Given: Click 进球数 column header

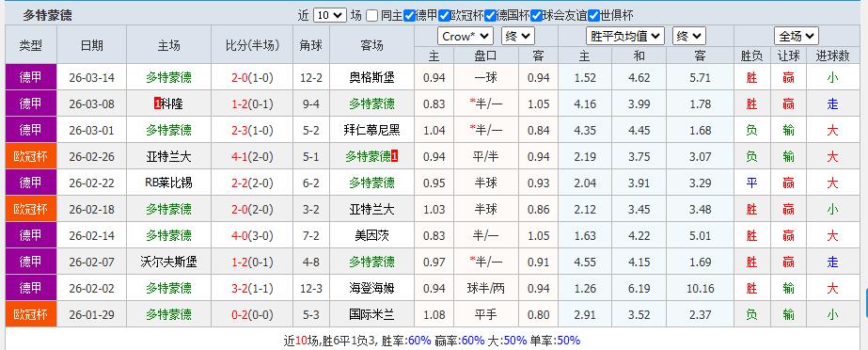Looking at the screenshot, I should (x=832, y=56).
